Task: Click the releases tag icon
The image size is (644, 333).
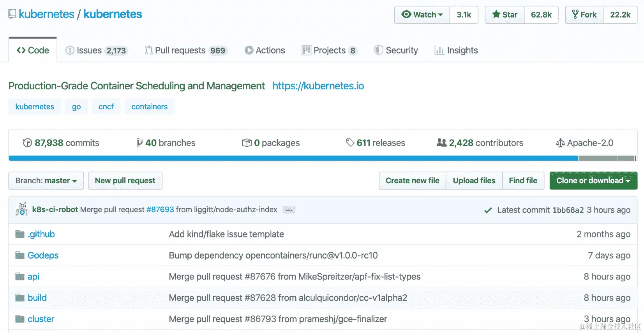Action: point(350,143)
